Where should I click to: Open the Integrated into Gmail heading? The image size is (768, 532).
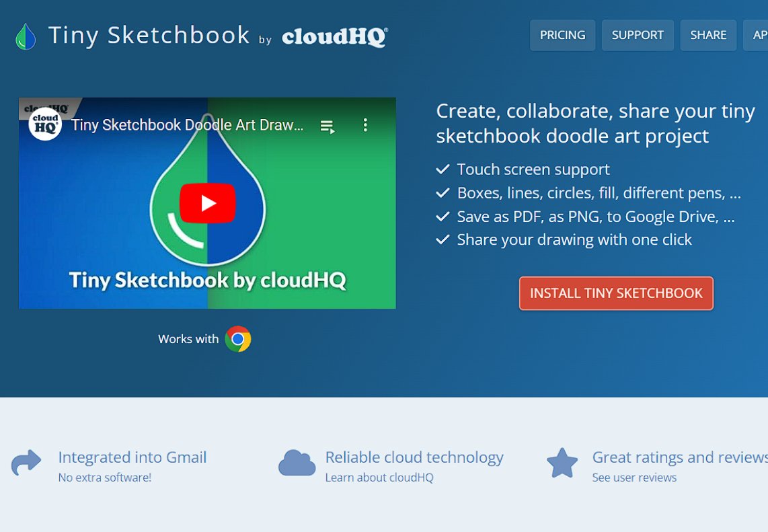[x=132, y=457]
